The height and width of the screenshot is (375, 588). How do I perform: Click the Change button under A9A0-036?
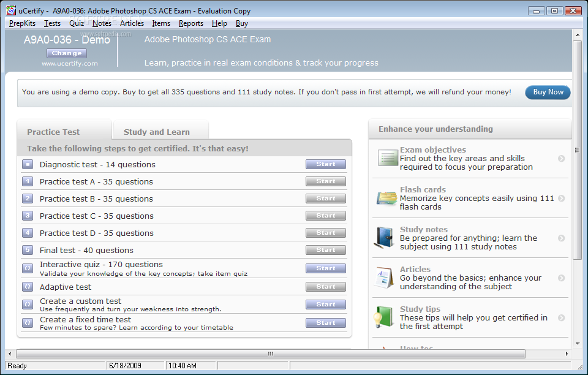(67, 53)
